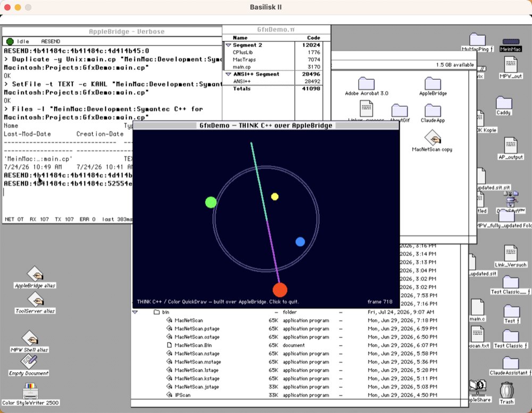
Task: Click the Name column header in project
Action: pos(240,38)
